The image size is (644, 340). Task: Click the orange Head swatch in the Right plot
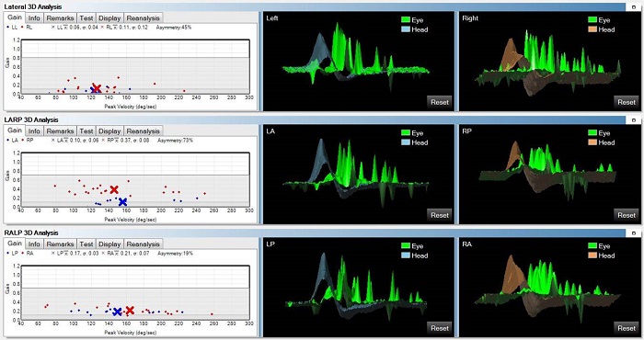click(x=592, y=29)
